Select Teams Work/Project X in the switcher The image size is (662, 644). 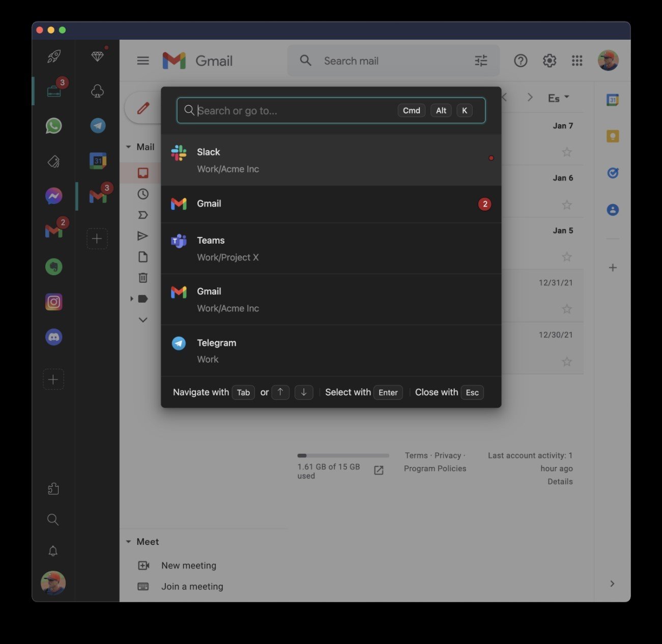[331, 248]
